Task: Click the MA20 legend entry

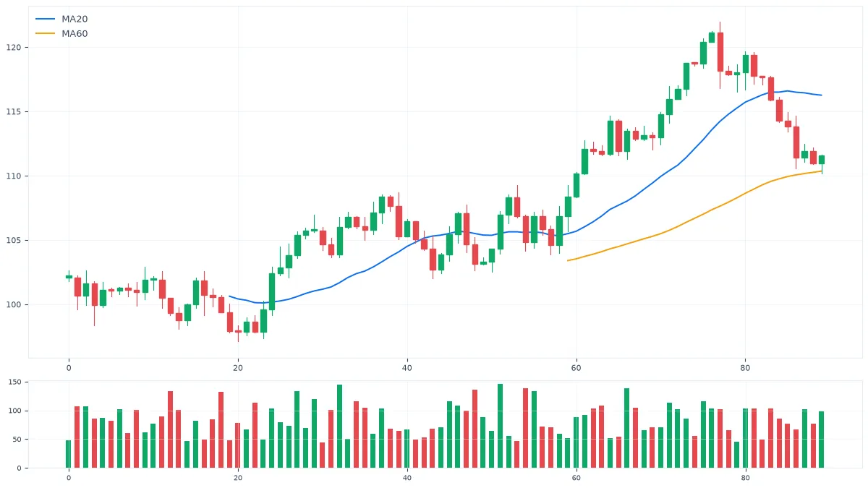Action: pyautogui.click(x=61, y=20)
